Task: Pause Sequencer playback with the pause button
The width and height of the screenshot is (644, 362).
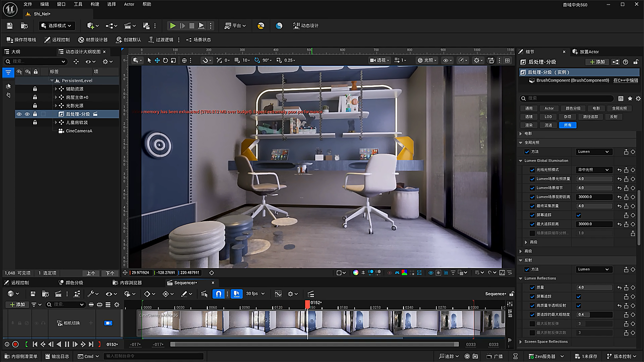Action: coord(67,344)
